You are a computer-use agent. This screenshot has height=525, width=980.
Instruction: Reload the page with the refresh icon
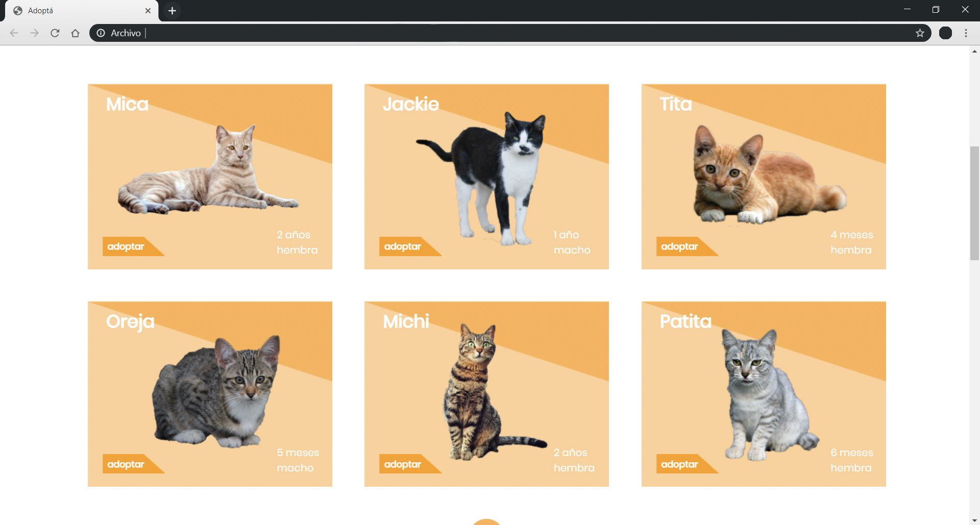[55, 33]
